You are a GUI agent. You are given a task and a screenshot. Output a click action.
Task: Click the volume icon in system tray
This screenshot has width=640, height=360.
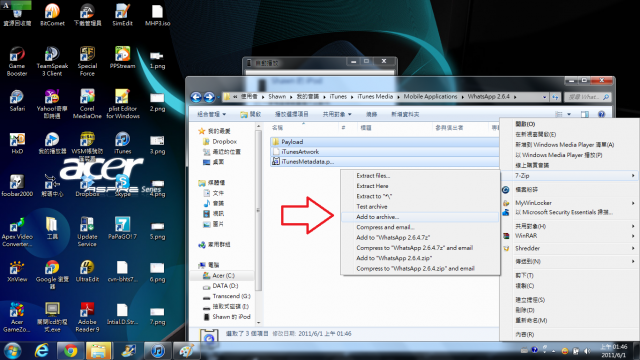(x=587, y=351)
